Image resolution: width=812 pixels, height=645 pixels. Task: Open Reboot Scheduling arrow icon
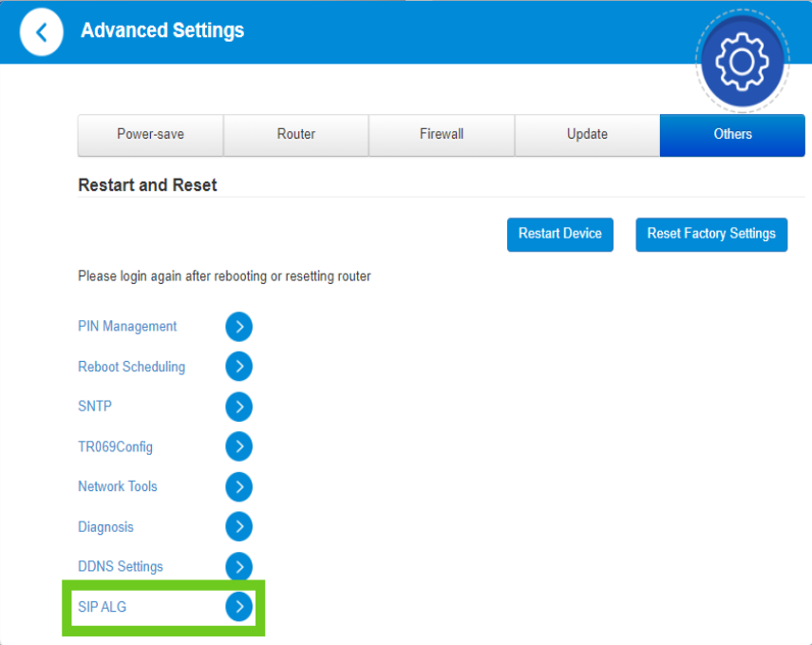point(239,367)
